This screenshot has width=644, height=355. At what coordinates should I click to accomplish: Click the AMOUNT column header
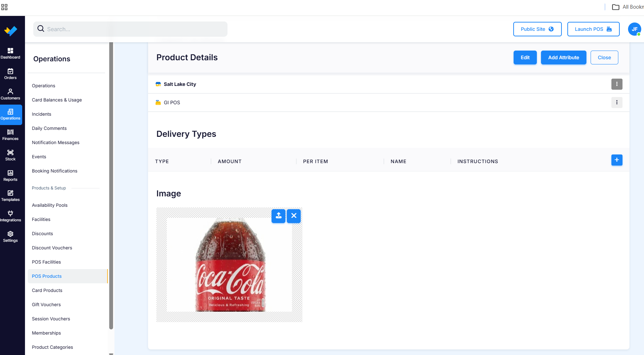point(230,161)
